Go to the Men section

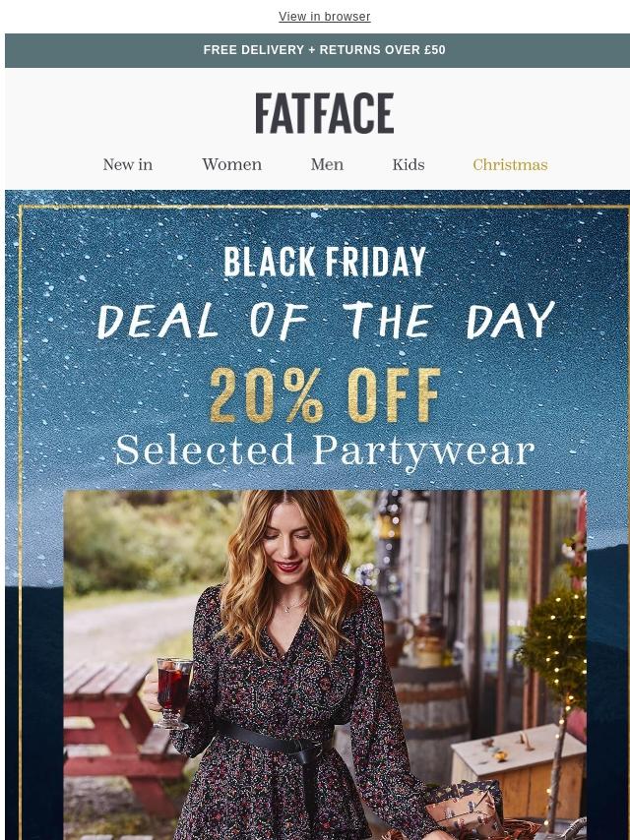click(327, 164)
